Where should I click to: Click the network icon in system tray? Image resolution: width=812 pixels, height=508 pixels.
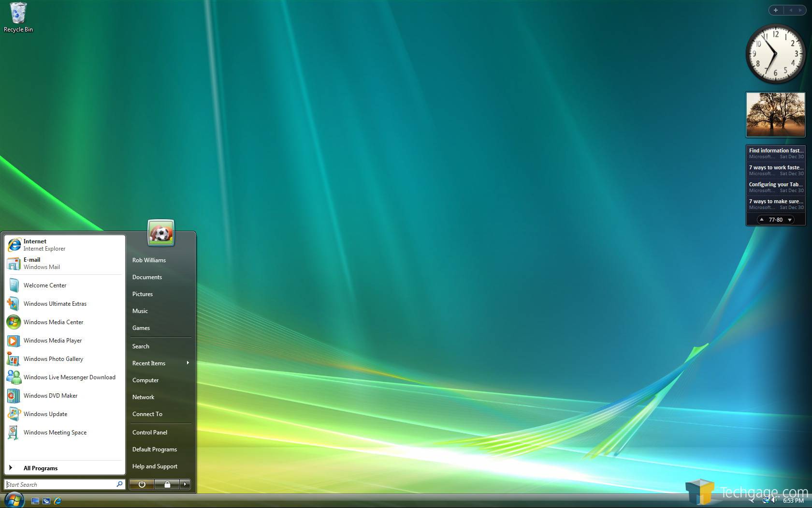[766, 500]
